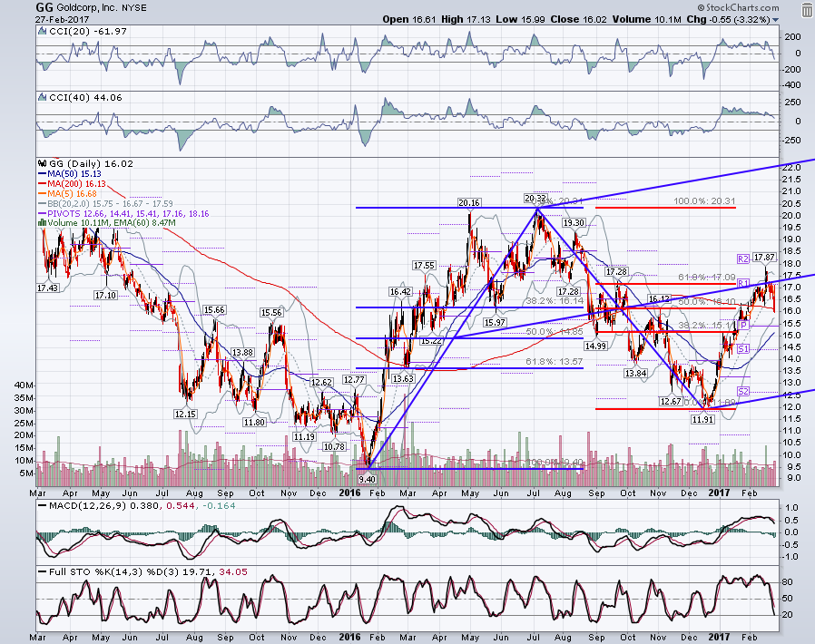The width and height of the screenshot is (815, 644).
Task: Click the High 17.13 value
Action: pyautogui.click(x=466, y=19)
